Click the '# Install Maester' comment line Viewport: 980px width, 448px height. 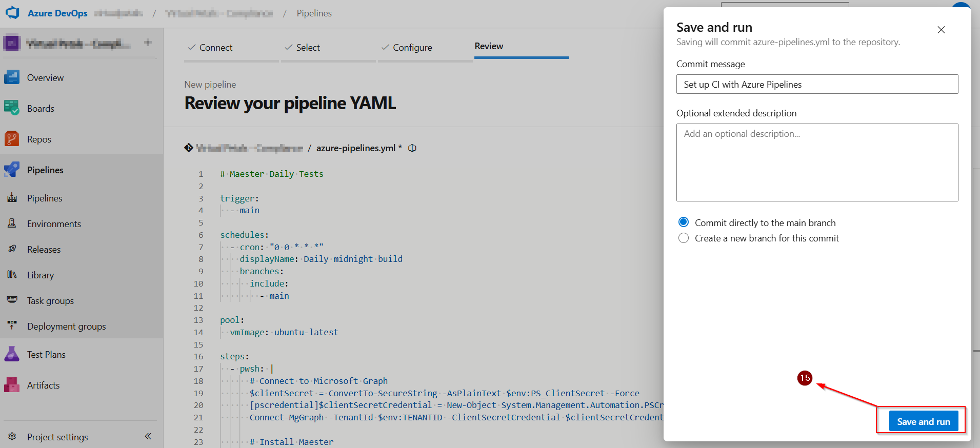[291, 442]
